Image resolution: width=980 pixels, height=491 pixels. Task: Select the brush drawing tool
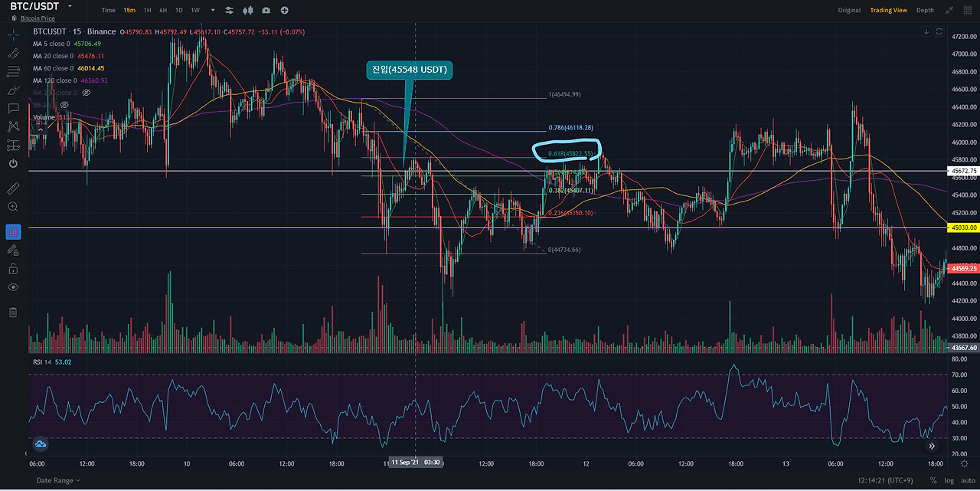[x=13, y=90]
